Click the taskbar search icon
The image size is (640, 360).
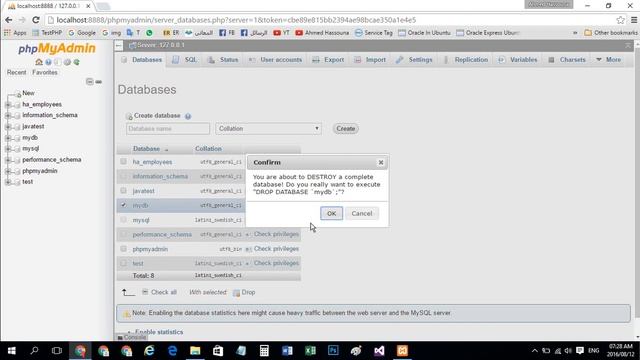[x=34, y=351]
